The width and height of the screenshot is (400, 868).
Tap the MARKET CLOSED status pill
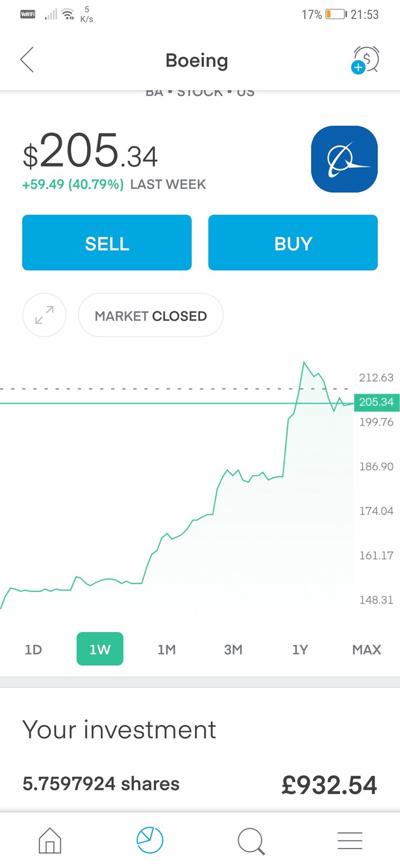pos(151,316)
